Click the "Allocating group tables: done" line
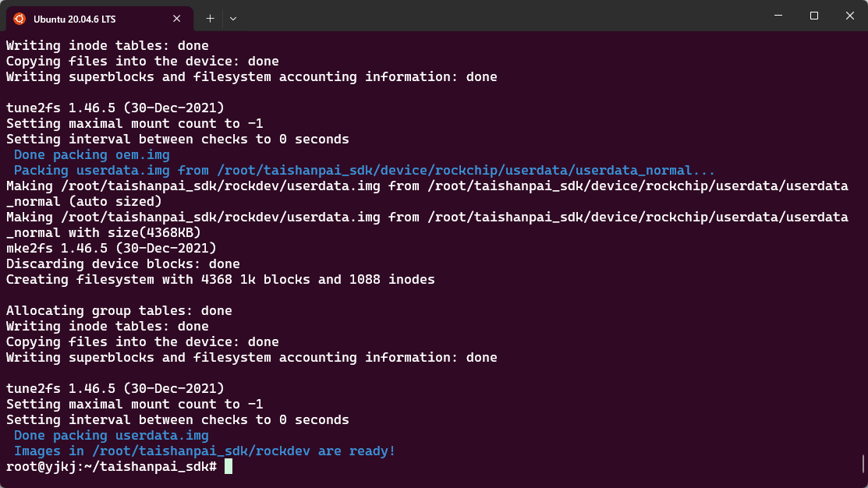Viewport: 868px width, 488px height. 119,310
